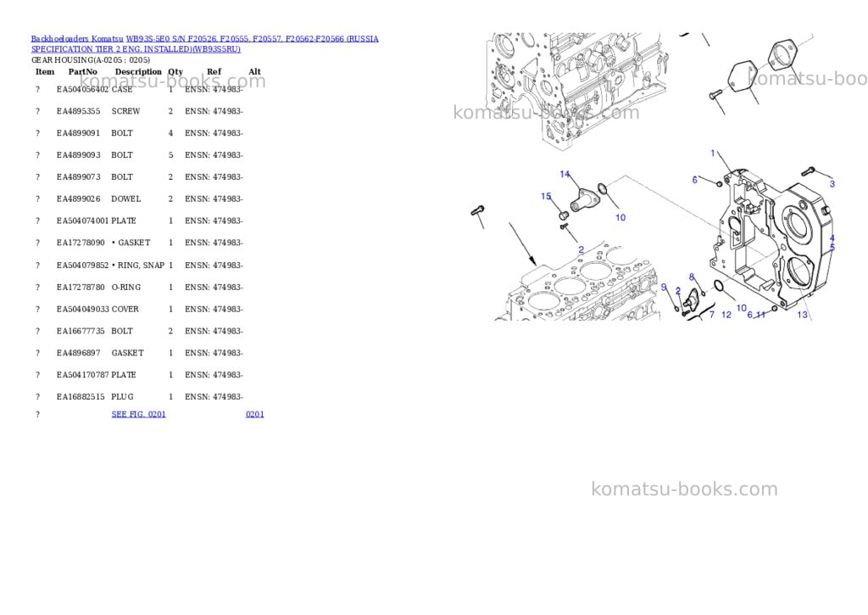
Task: Select part number EA504056402
Action: [82, 89]
